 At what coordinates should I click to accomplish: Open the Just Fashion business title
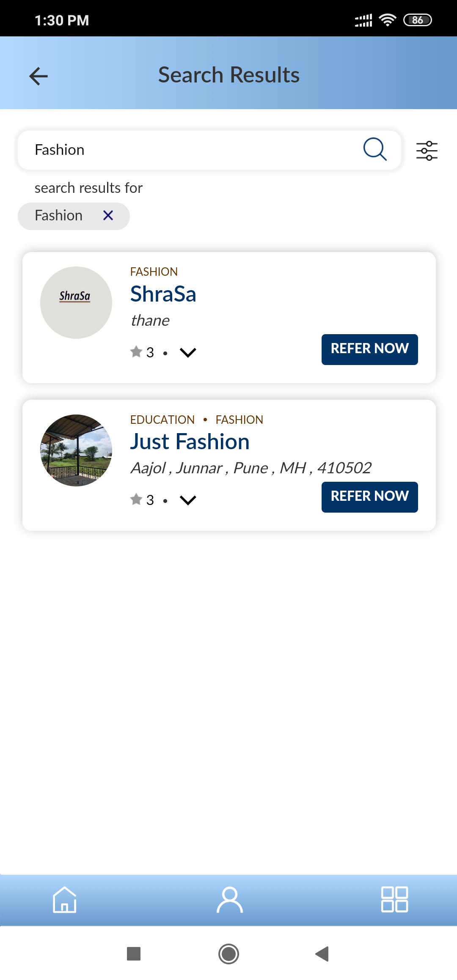tap(190, 442)
